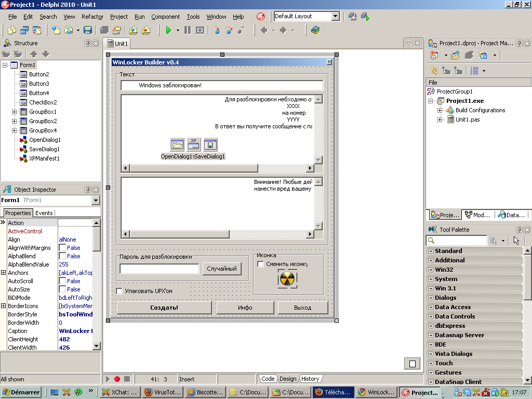The width and height of the screenshot is (532, 399).
Task: Expand the Win32 category in Tool Palette
Action: 432,270
